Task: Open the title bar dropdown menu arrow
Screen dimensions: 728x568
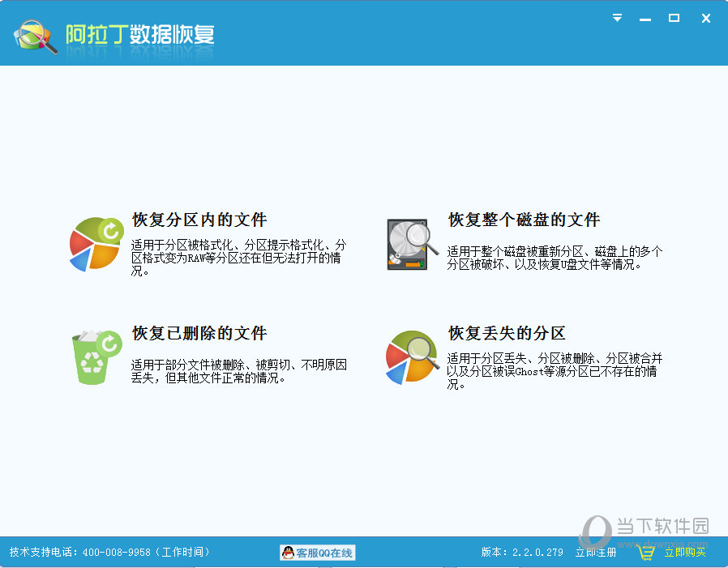Action: (x=617, y=18)
